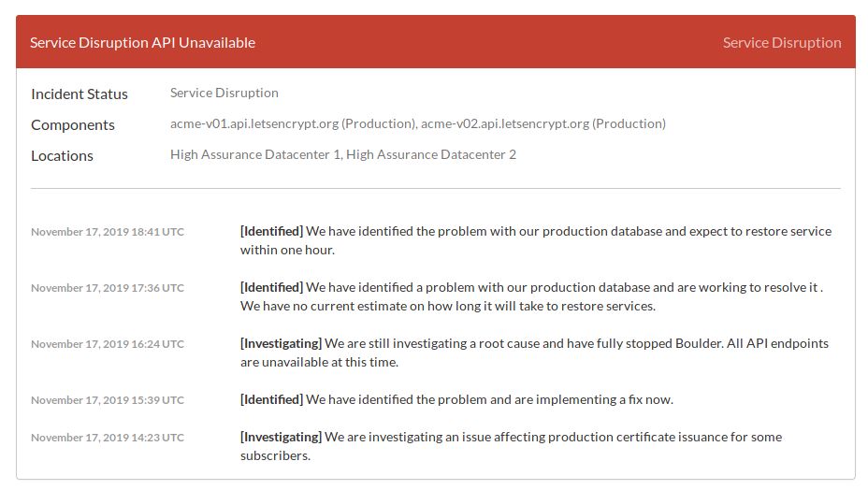Click the "implementing a fix now" update message

(489, 399)
